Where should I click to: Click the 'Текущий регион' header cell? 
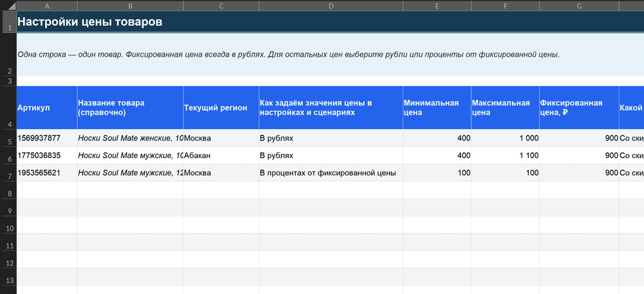pyautogui.click(x=221, y=108)
